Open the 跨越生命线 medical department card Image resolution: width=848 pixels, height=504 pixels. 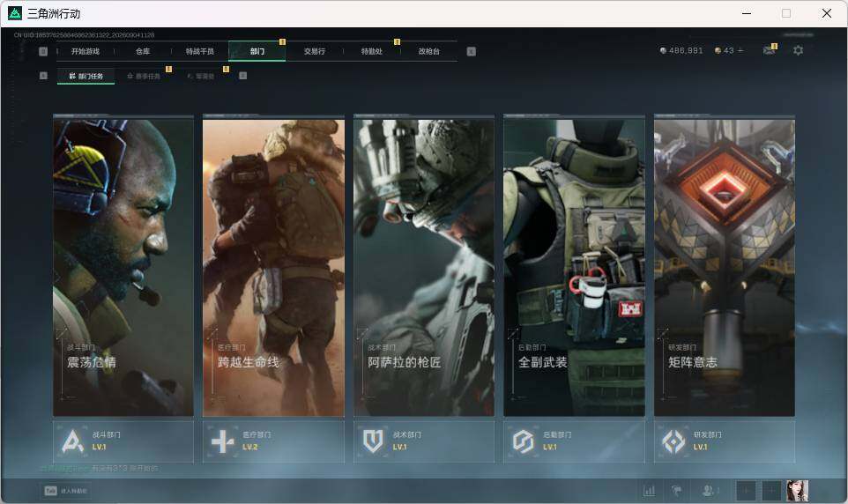click(x=273, y=265)
